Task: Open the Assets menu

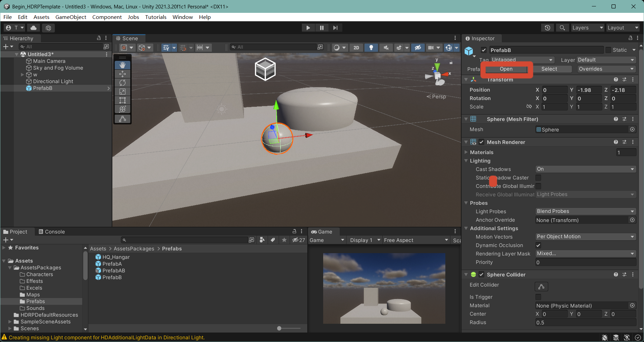Action: [41, 17]
